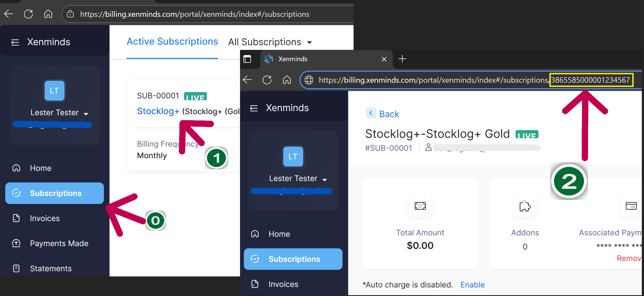
Task: Click the address bar with subscription ID URL
Action: [433, 80]
